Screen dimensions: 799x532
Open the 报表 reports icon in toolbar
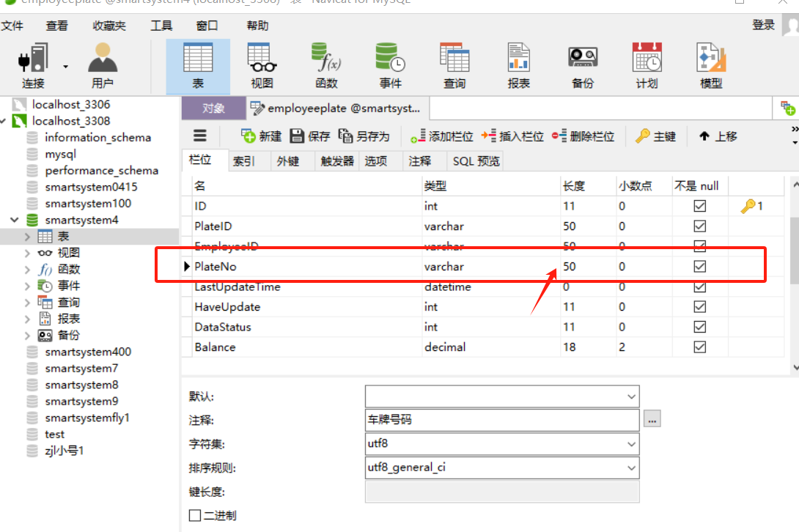519,66
